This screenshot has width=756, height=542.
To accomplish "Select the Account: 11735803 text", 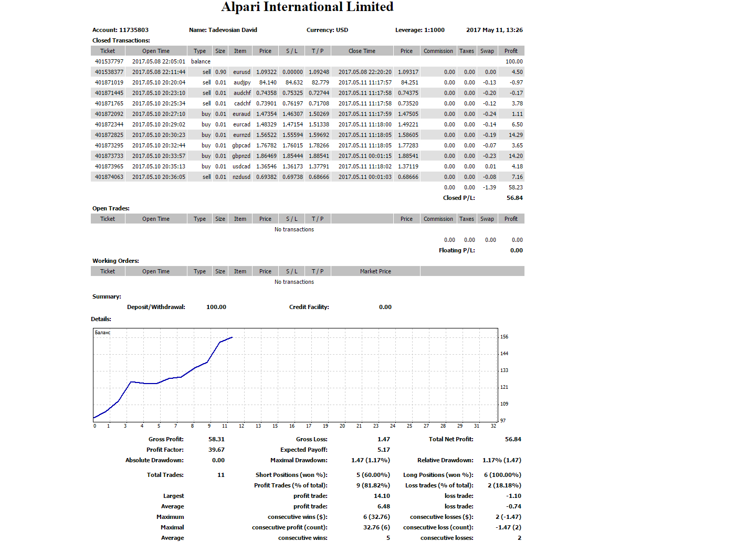I will [x=120, y=30].
